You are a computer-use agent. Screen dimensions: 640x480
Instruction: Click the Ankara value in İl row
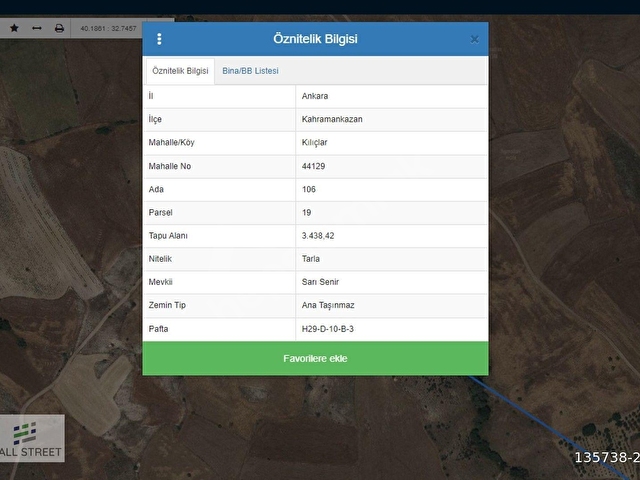pyautogui.click(x=315, y=96)
